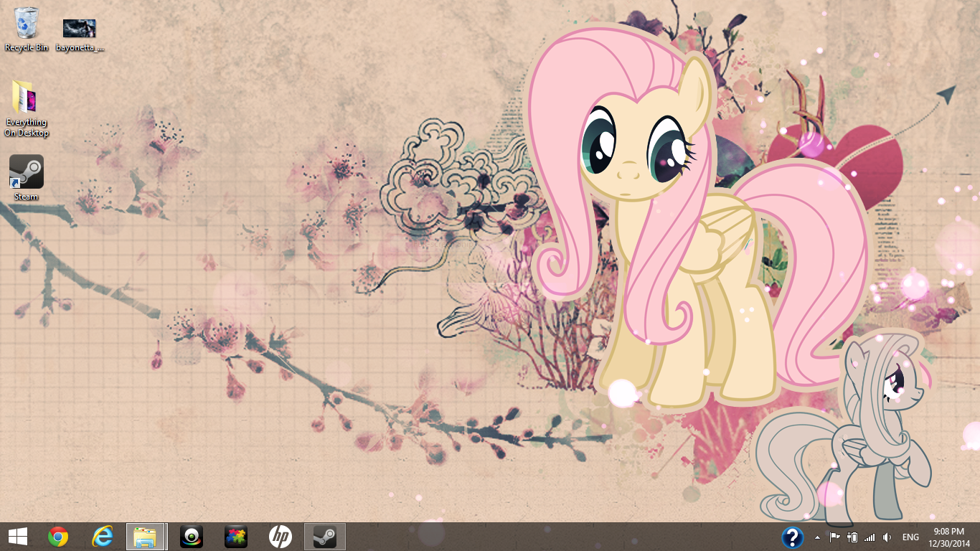Select the Recycle Bin desktop icon
This screenshot has height=551, width=980.
click(x=26, y=29)
